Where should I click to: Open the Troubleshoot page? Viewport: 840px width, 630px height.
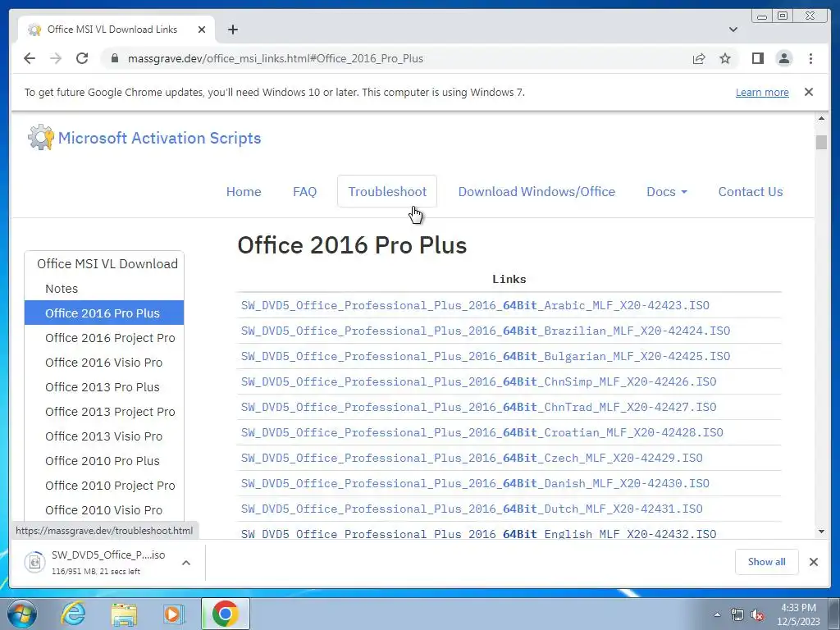[387, 191]
